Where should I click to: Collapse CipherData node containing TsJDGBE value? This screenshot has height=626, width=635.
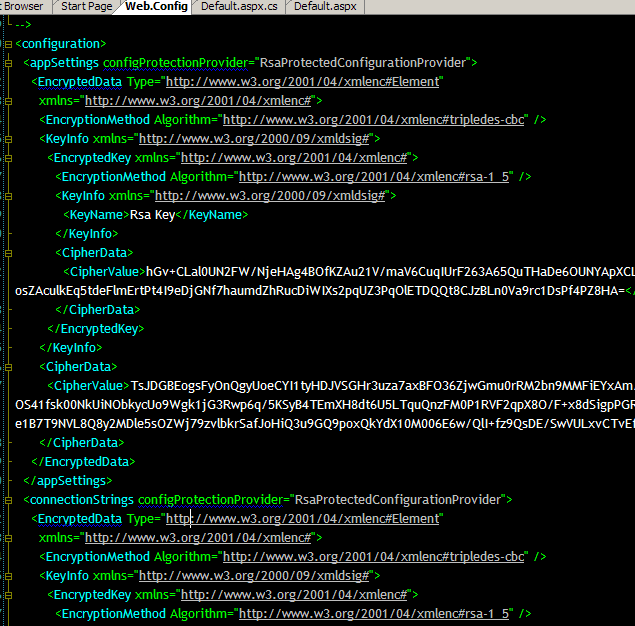coord(8,367)
